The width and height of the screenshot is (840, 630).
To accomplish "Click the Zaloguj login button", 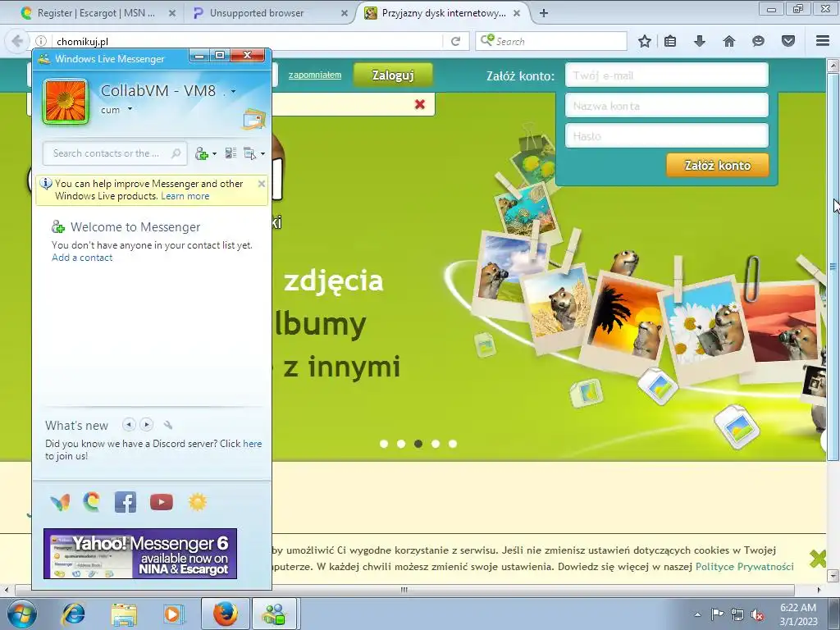I will click(x=393, y=75).
